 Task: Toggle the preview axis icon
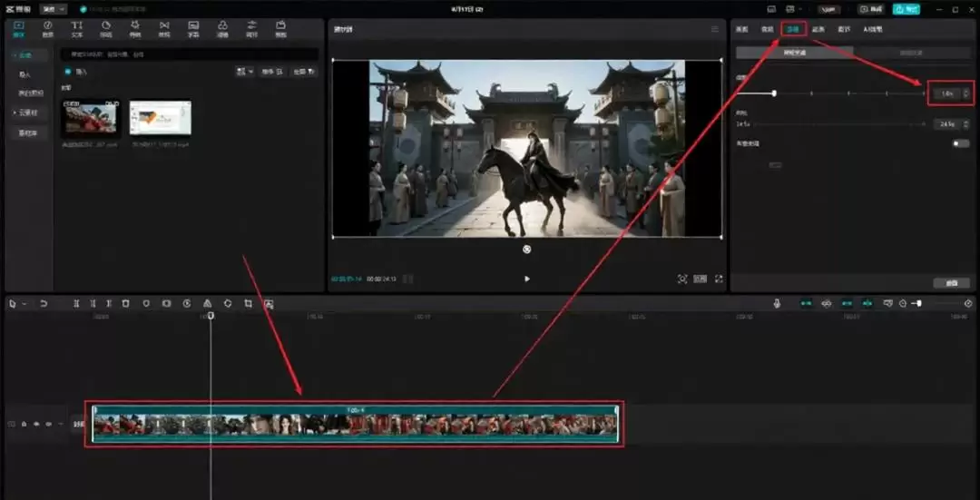867,303
